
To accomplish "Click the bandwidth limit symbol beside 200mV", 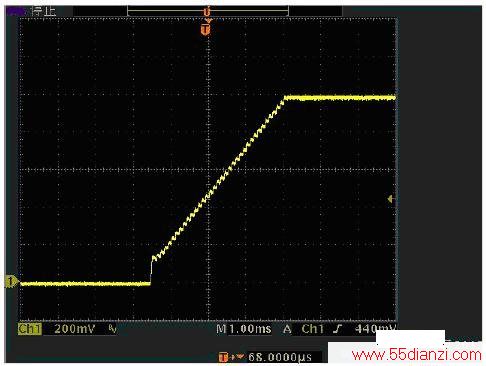I will pyautogui.click(x=112, y=329).
